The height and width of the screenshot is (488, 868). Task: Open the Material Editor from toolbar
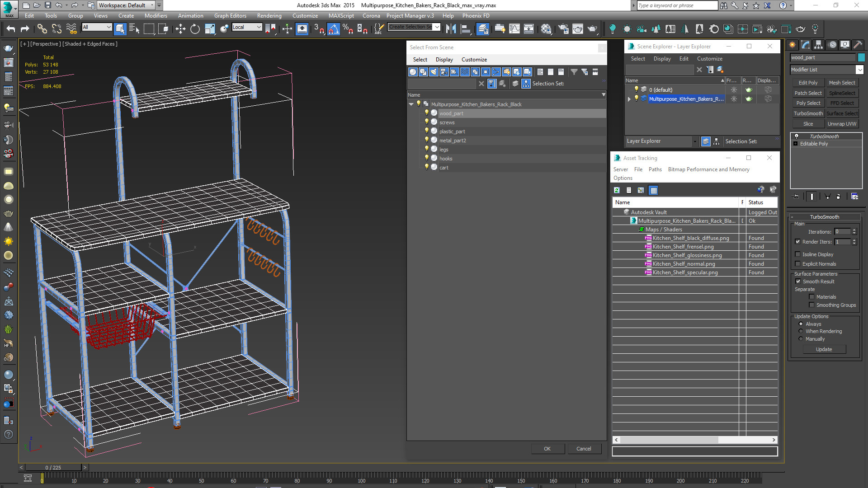pos(546,29)
